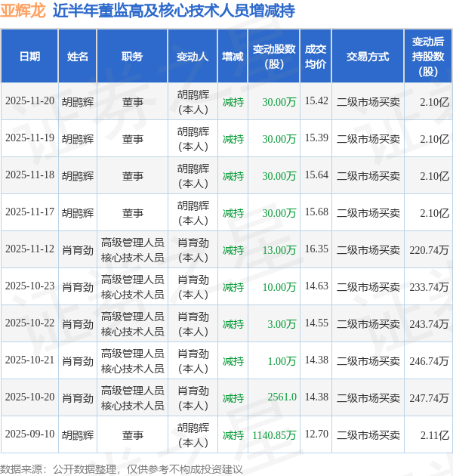Select the date cell 2025-09-10
This screenshot has width=453, height=476.
(29, 434)
